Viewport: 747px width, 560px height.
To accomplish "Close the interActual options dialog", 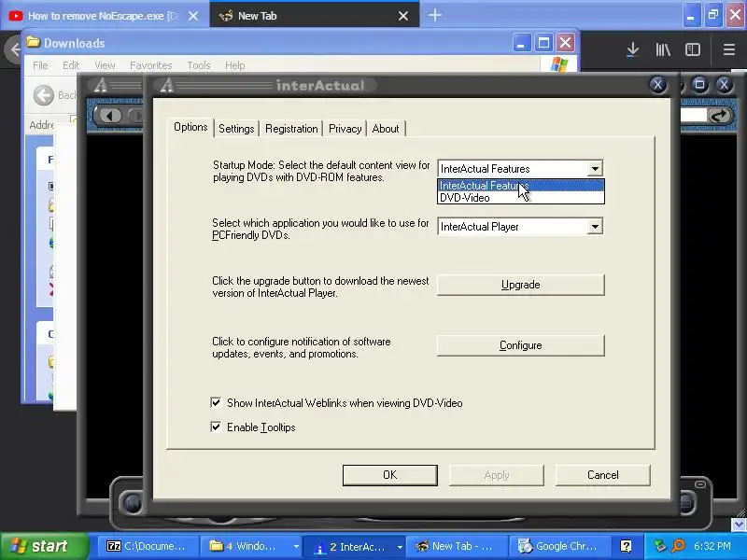I will tap(658, 85).
